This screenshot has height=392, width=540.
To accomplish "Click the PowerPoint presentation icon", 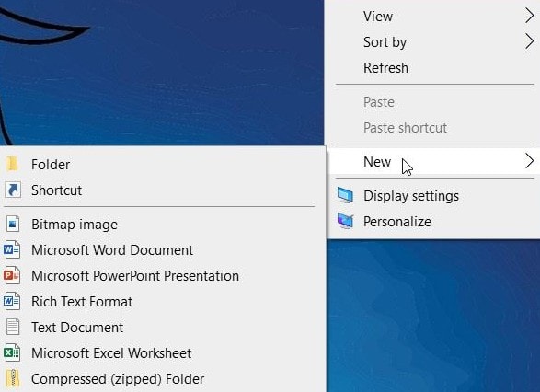I will point(12,275).
